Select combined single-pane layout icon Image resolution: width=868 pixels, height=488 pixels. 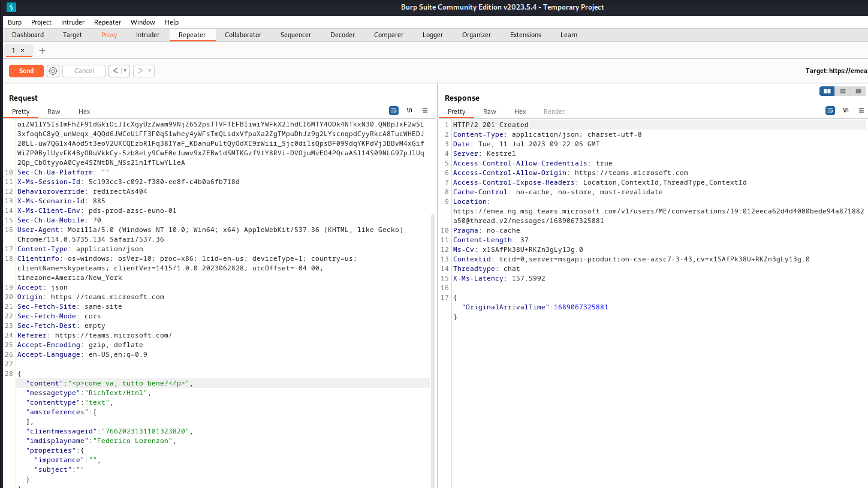point(858,91)
